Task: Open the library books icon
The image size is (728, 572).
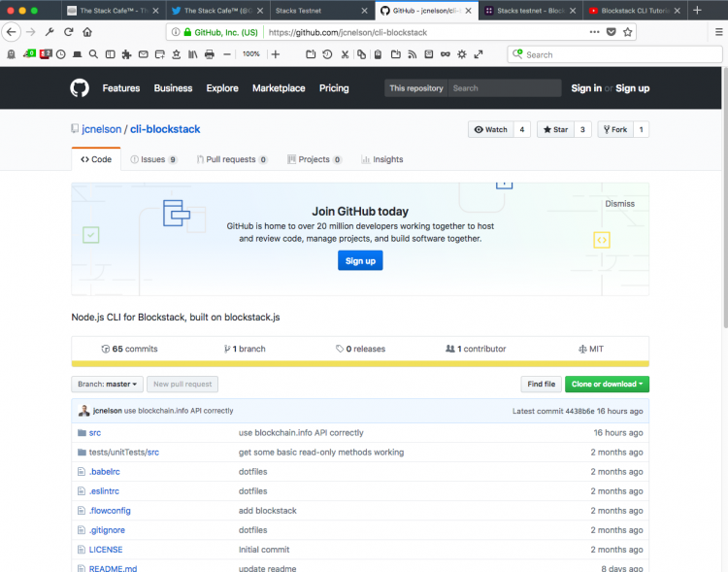Action: 193,54
